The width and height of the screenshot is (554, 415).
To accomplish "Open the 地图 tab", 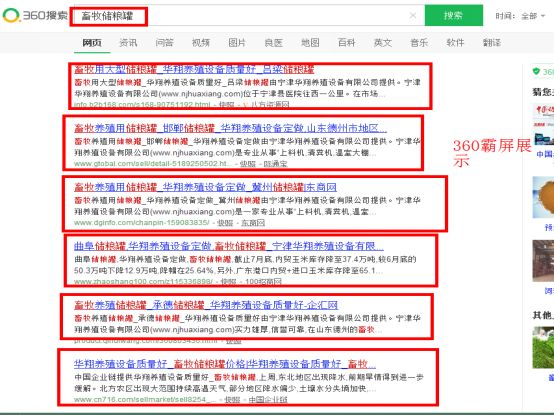I will pos(310,43).
